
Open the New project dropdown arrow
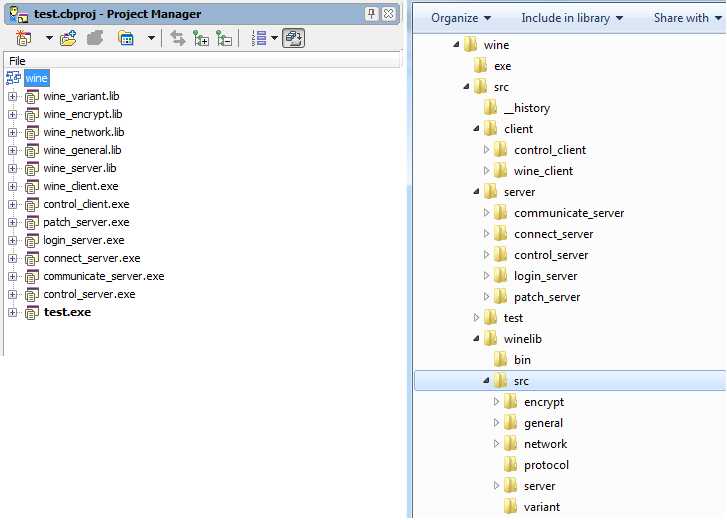tap(48, 38)
